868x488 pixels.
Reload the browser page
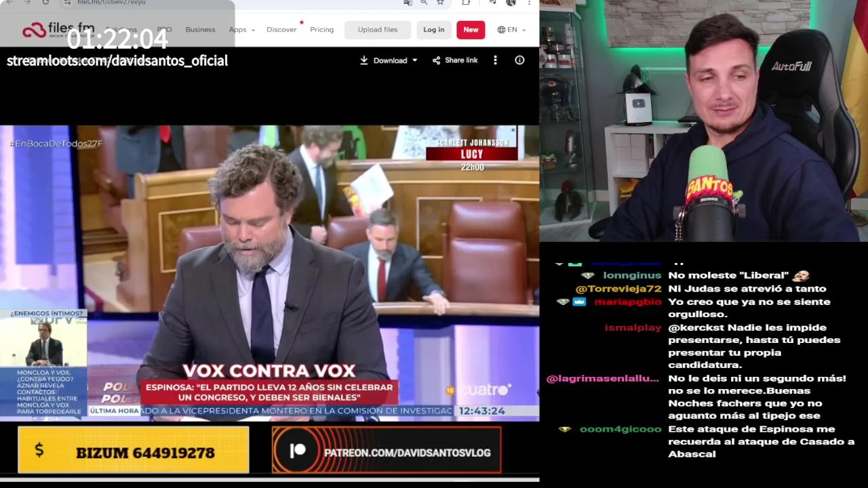(x=45, y=2)
